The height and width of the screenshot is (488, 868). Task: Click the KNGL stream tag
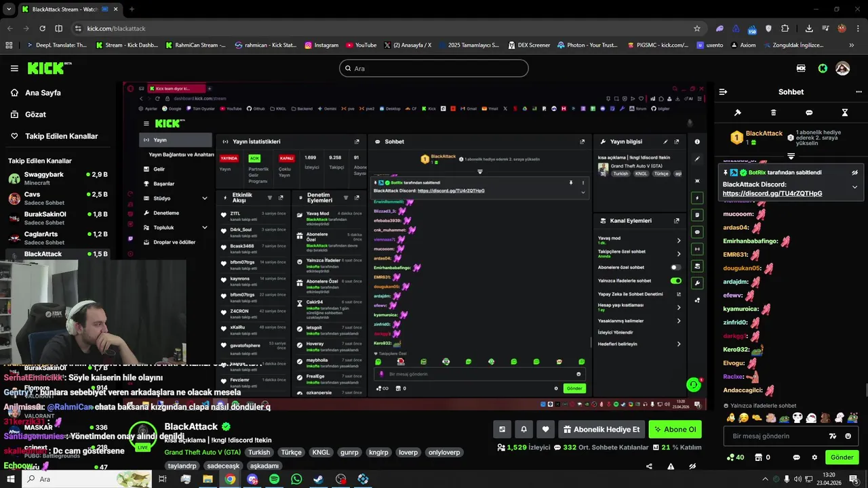point(321,452)
